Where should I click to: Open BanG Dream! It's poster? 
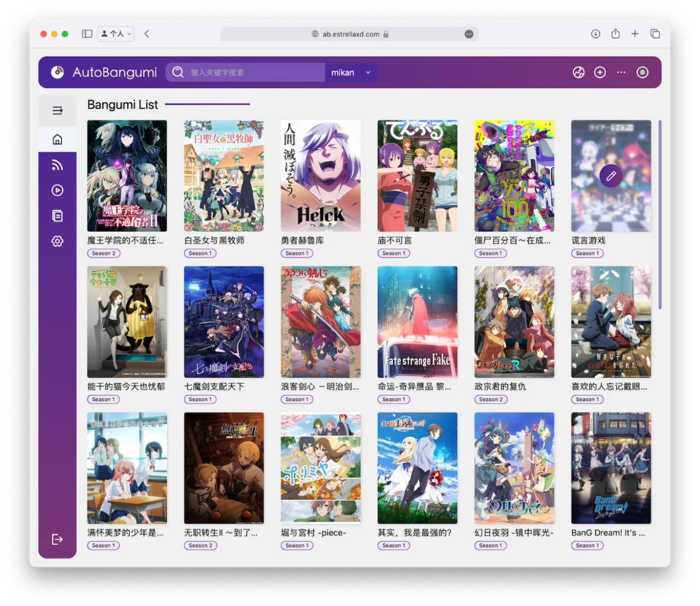pyautogui.click(x=611, y=468)
